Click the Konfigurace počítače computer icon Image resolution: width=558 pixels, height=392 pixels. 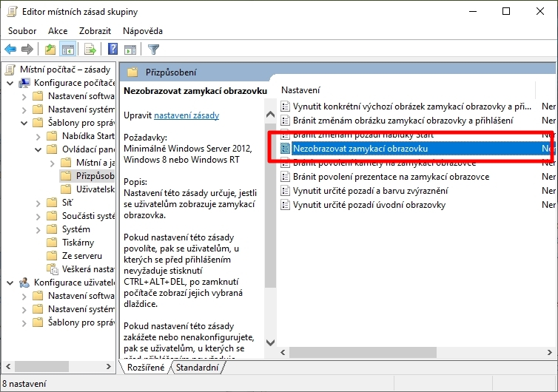pyautogui.click(x=24, y=83)
